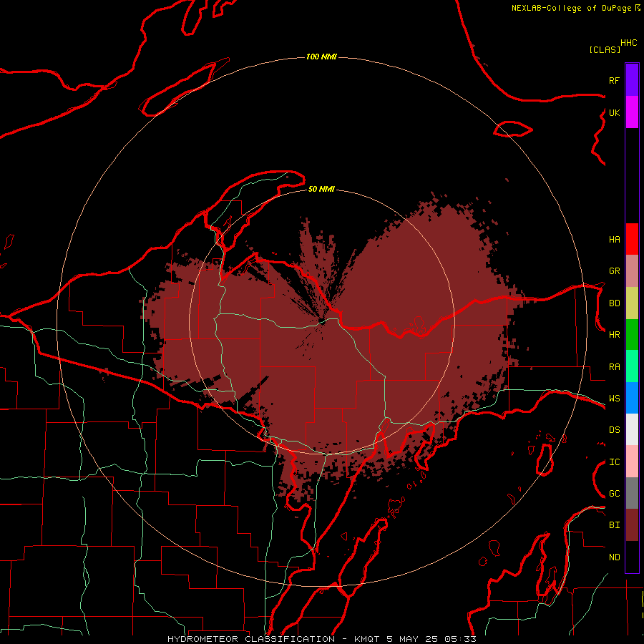Pick the WS blue legend swatch
The image size is (644, 644).
(632, 398)
